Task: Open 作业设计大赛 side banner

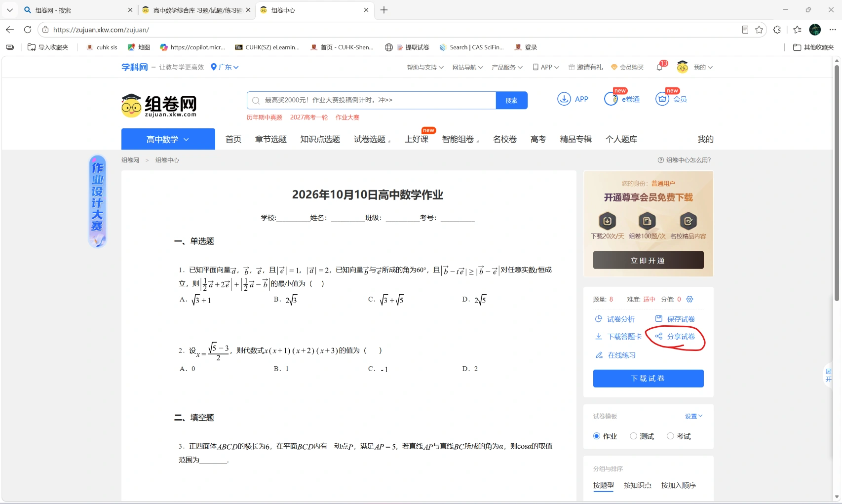Action: [97, 201]
